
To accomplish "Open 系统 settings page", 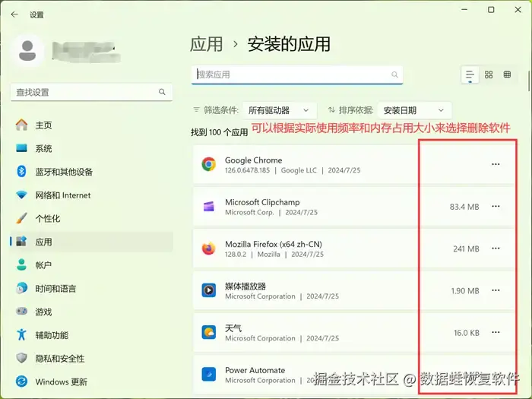I will (x=92, y=149).
